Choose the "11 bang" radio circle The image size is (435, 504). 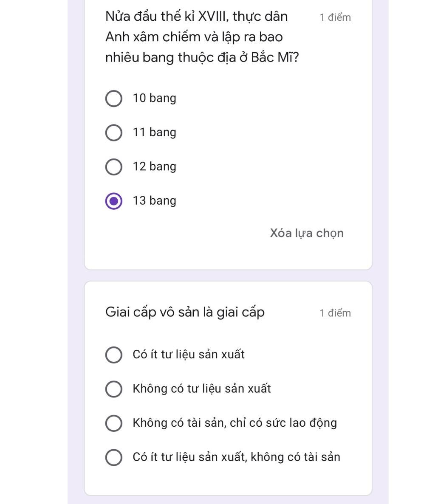[x=113, y=132]
